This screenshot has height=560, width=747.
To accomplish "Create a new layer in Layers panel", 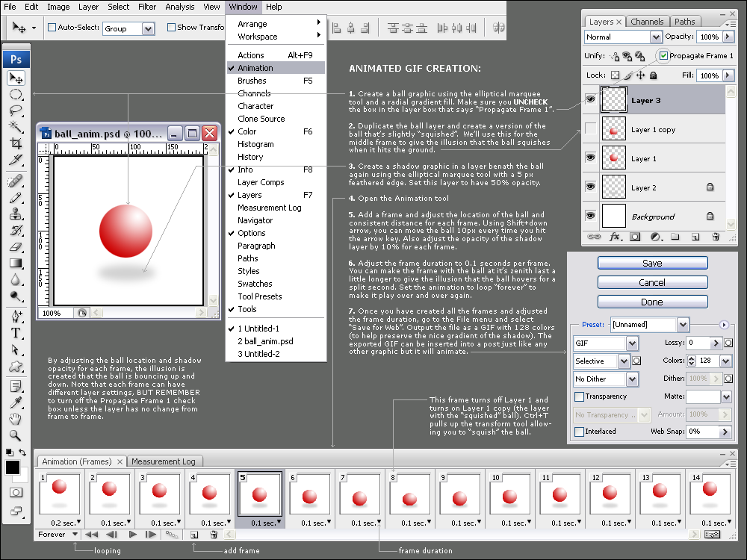I will coord(695,237).
